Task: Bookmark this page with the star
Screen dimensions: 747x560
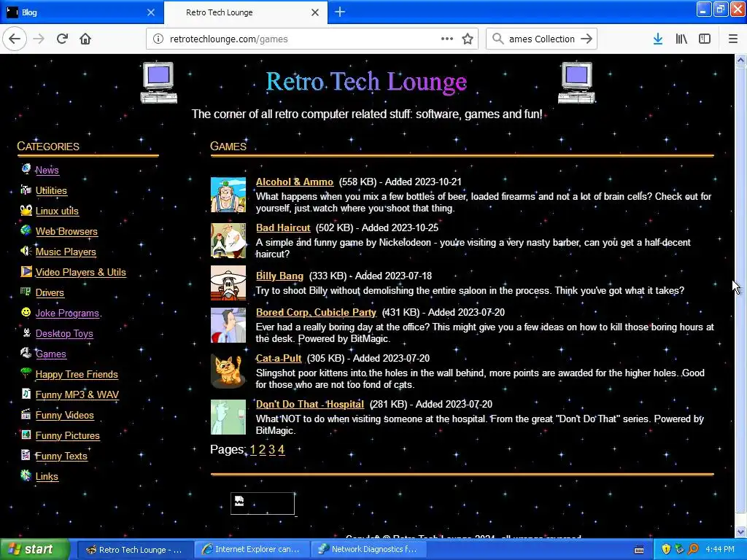Action: click(x=468, y=39)
